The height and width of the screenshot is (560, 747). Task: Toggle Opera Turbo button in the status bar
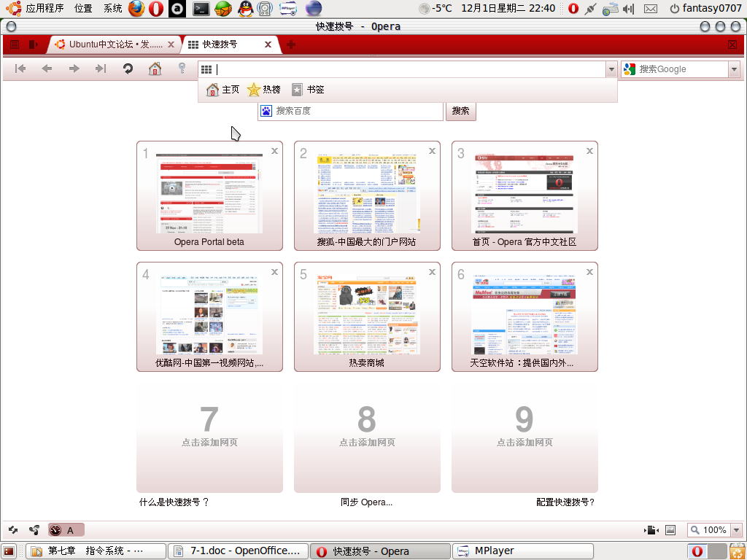[x=66, y=529]
